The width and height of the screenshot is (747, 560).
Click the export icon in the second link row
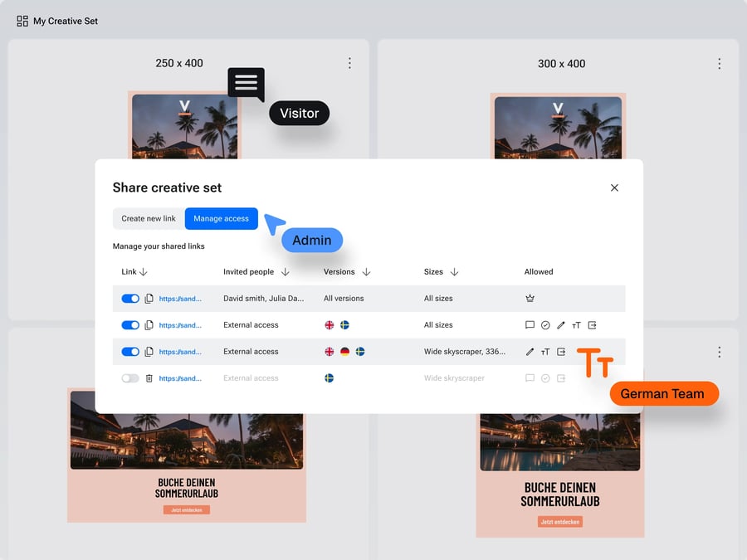tap(593, 325)
